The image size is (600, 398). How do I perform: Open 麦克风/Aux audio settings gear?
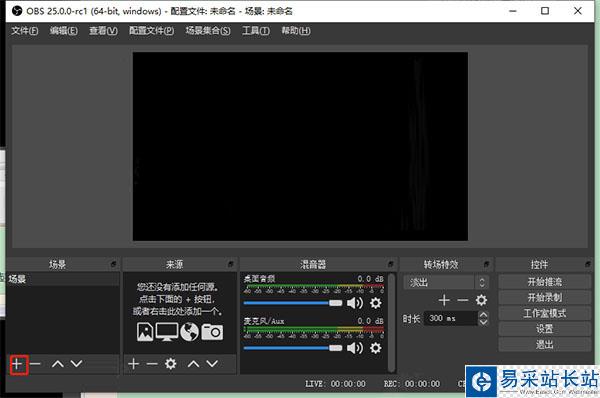376,348
